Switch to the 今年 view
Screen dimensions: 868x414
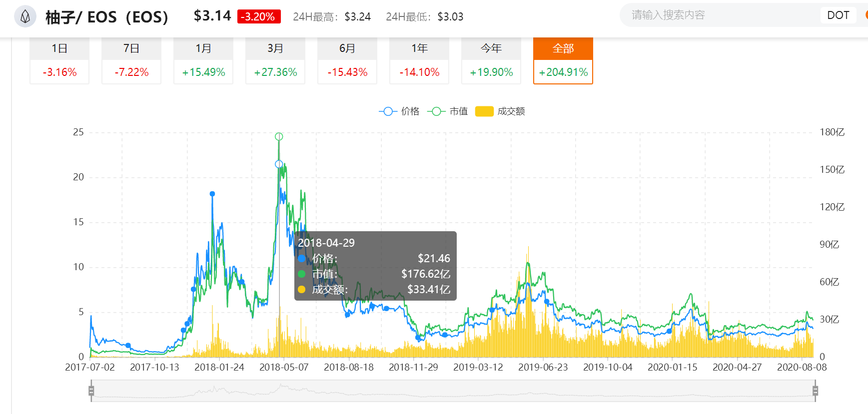click(x=491, y=60)
